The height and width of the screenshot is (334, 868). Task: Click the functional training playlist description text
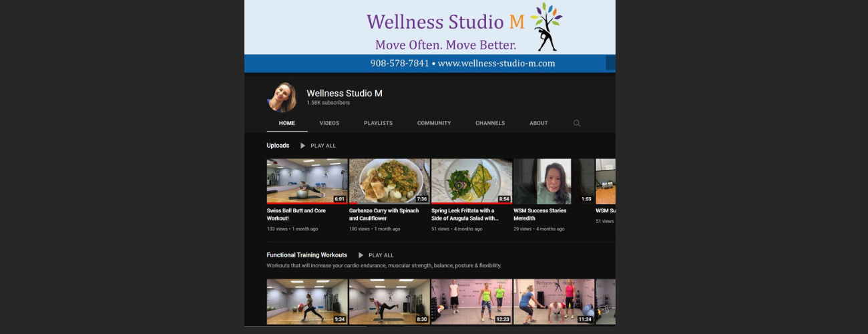(x=384, y=266)
